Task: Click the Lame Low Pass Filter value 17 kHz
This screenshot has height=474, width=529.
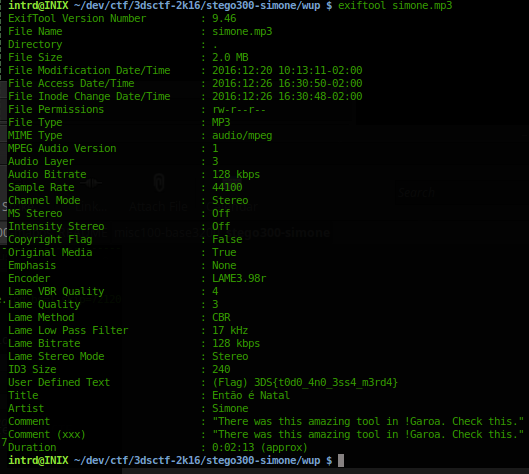Action: (x=230, y=330)
